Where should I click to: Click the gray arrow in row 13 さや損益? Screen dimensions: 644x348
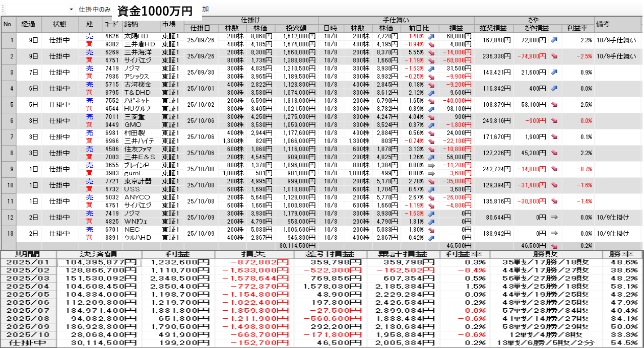[x=554, y=234]
